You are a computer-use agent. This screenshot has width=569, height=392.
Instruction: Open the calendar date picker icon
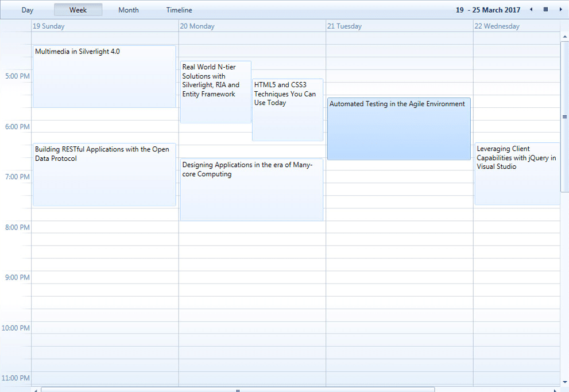point(545,9)
